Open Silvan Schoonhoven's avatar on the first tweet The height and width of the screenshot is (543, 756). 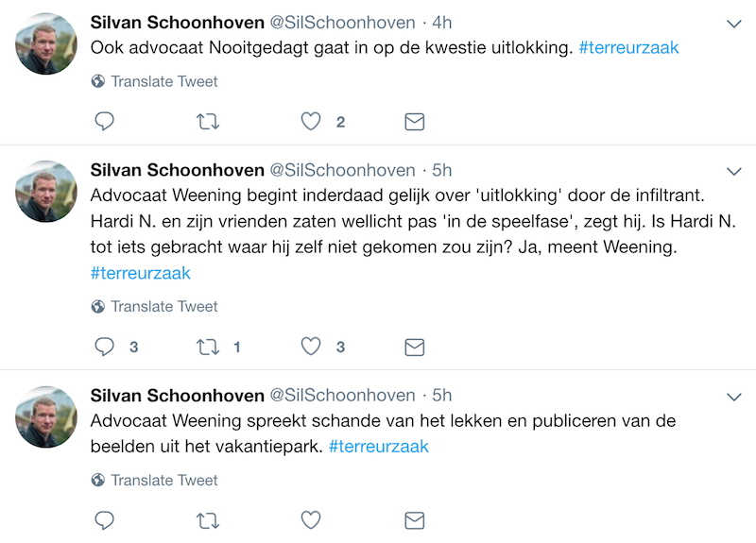46,43
